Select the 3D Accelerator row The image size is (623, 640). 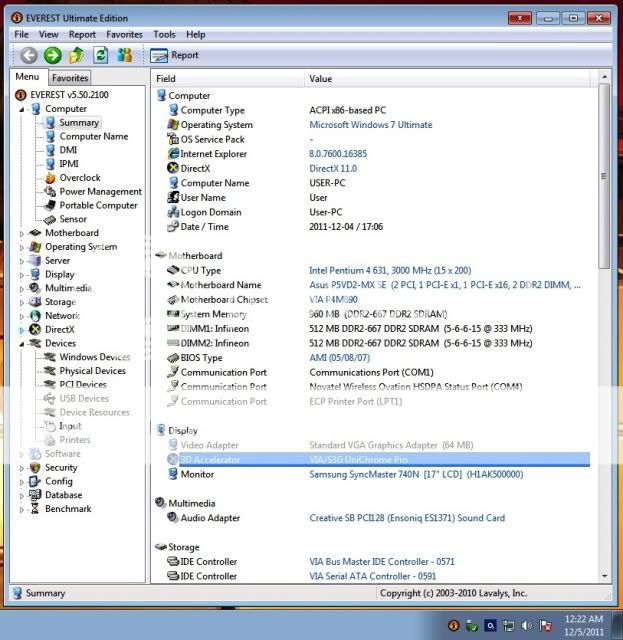click(378, 460)
